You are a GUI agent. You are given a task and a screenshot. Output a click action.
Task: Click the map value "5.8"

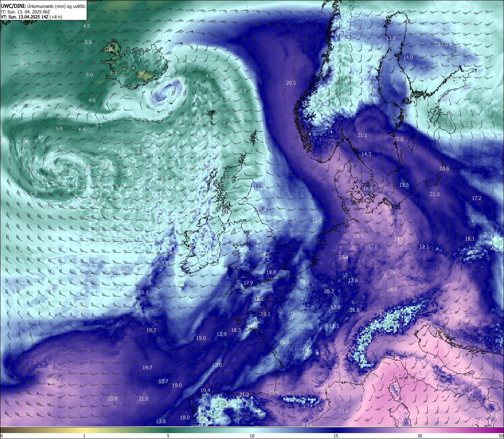pyautogui.click(x=88, y=42)
